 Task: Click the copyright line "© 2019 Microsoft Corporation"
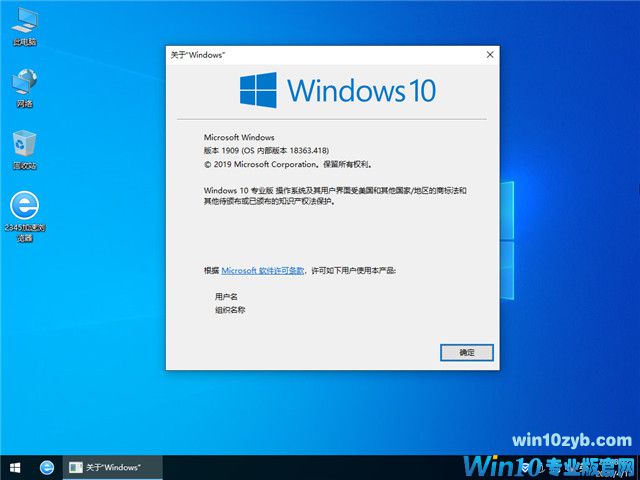[x=260, y=164]
